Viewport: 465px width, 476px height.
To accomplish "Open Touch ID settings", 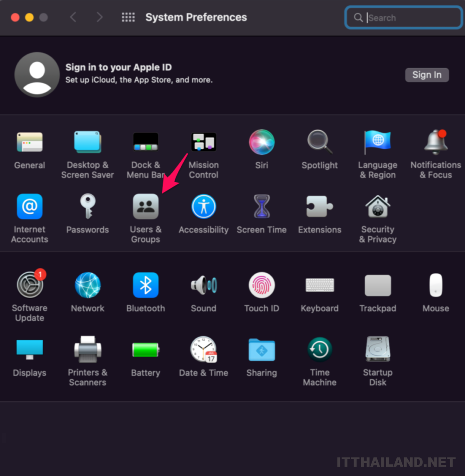I will (262, 285).
